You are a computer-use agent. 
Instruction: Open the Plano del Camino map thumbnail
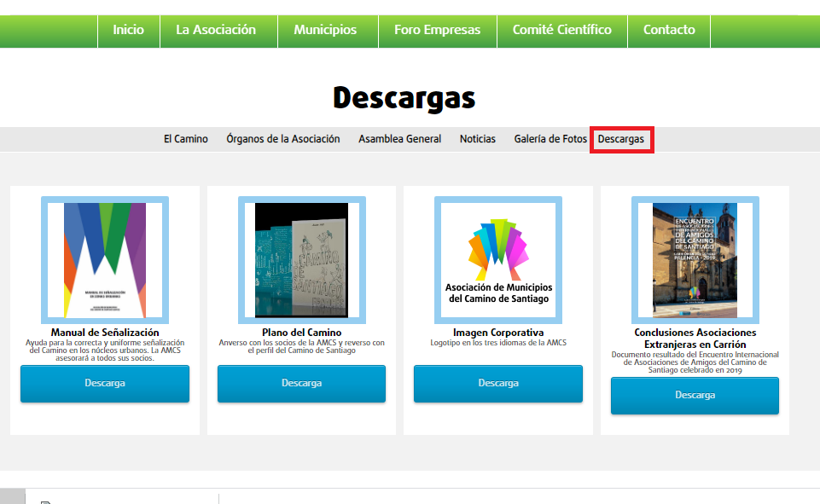click(x=302, y=260)
